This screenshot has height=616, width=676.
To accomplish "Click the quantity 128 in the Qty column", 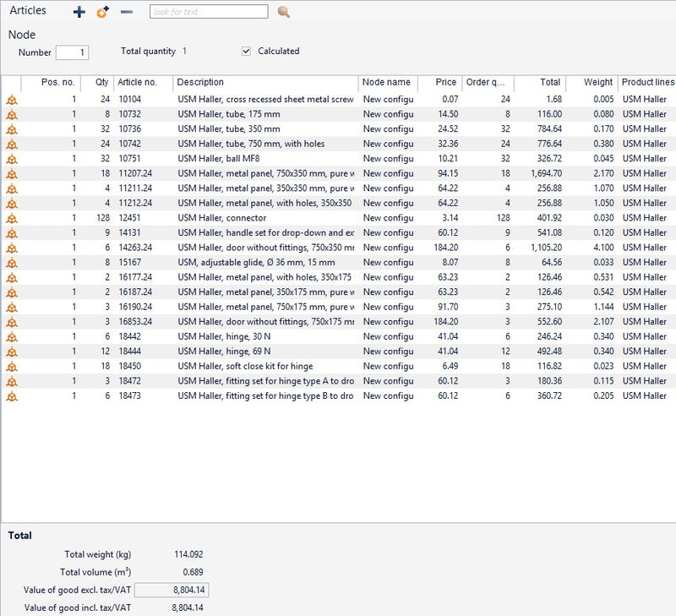I will click(103, 218).
